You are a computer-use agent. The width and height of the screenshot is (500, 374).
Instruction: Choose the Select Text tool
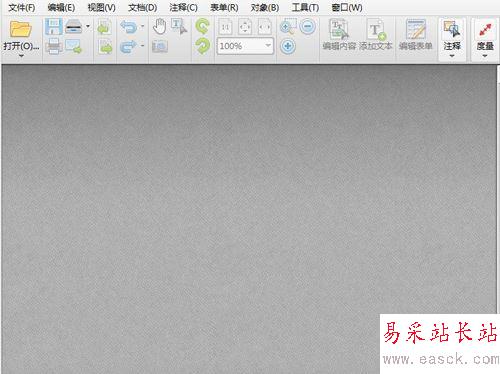tap(179, 27)
